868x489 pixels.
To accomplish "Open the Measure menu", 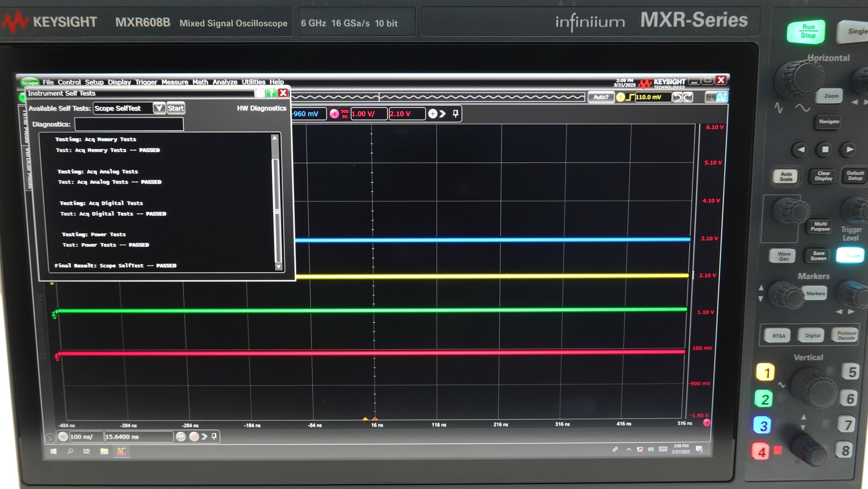I will tap(175, 82).
